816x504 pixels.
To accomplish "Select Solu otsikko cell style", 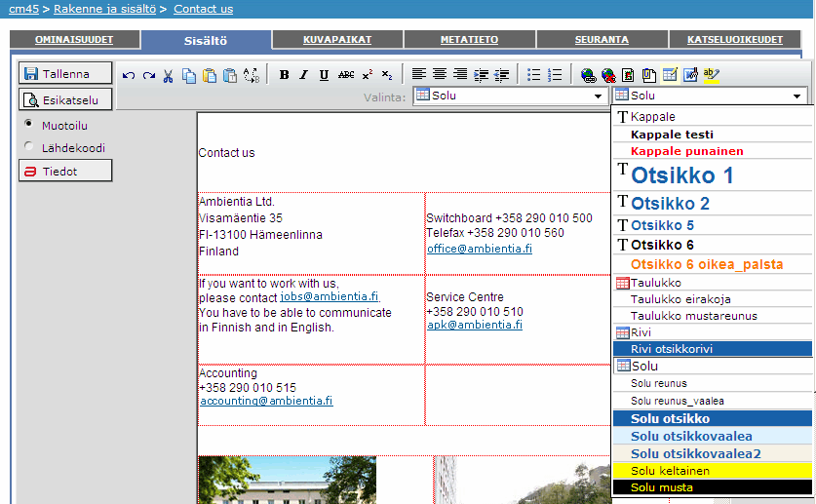I will 713,418.
